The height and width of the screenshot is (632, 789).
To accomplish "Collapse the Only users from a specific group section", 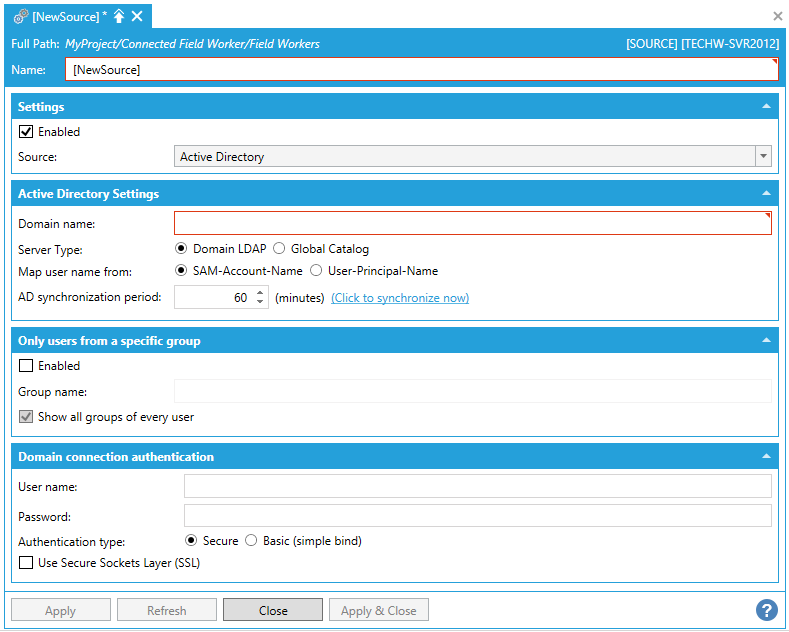I will 766,341.
